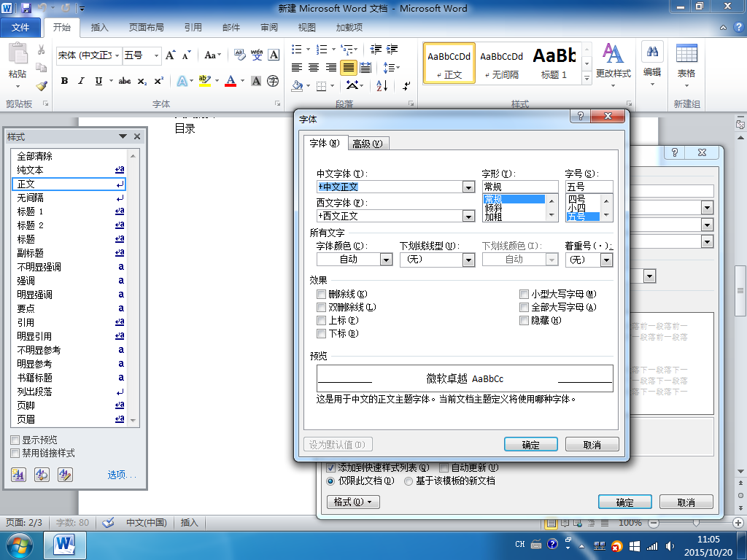Check small caps (小型大写字母) checkbox
This screenshot has height=560, width=747.
click(524, 295)
